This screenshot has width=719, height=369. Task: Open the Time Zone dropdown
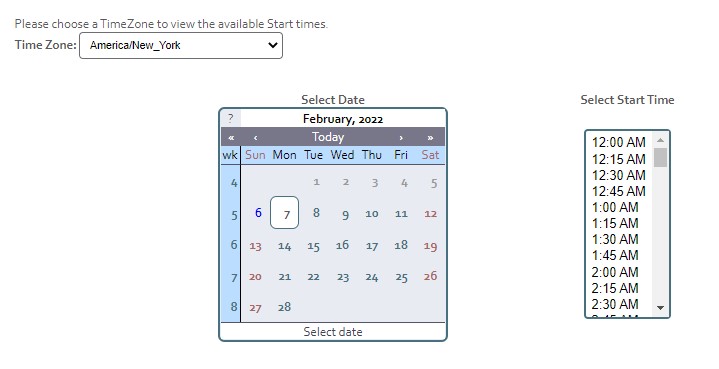pos(181,45)
